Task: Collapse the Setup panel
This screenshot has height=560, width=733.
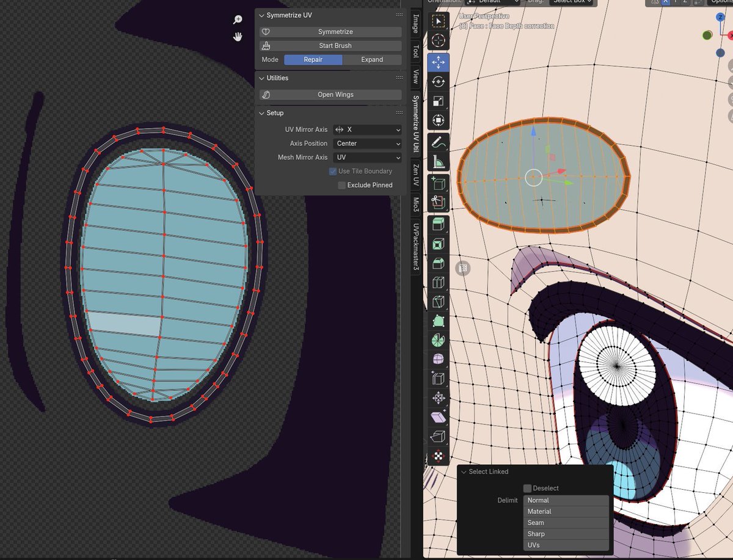Action: pos(261,113)
